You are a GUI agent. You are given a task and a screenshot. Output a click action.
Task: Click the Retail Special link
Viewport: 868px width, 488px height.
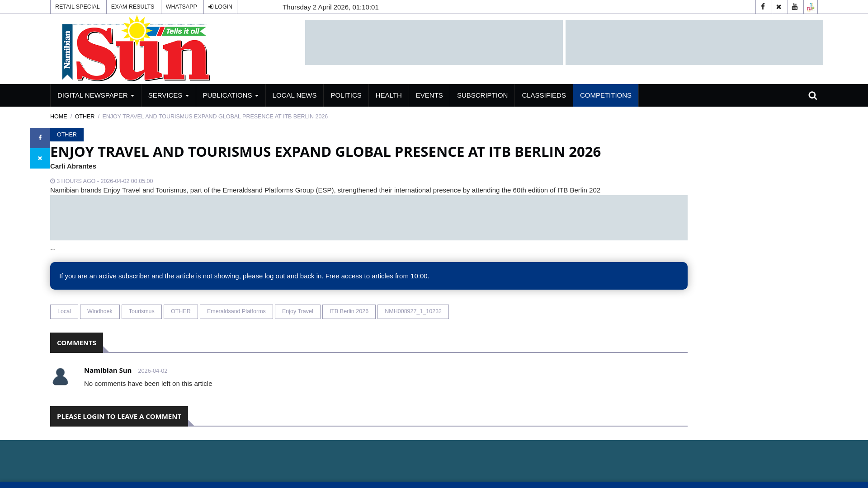point(78,7)
